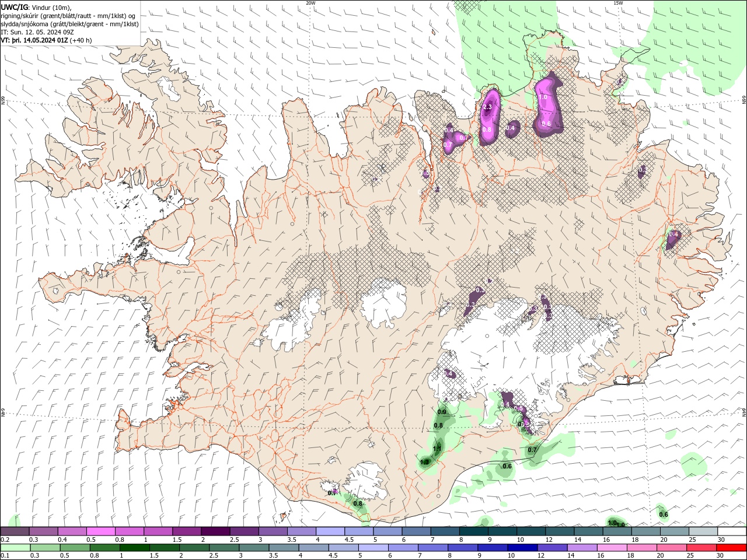The width and height of the screenshot is (747, 560).
Task: Click the '9' label in the lower rain legend
Action: (480, 556)
